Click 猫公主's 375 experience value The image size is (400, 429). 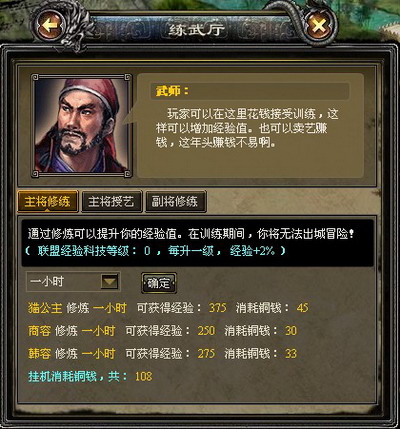coord(218,308)
